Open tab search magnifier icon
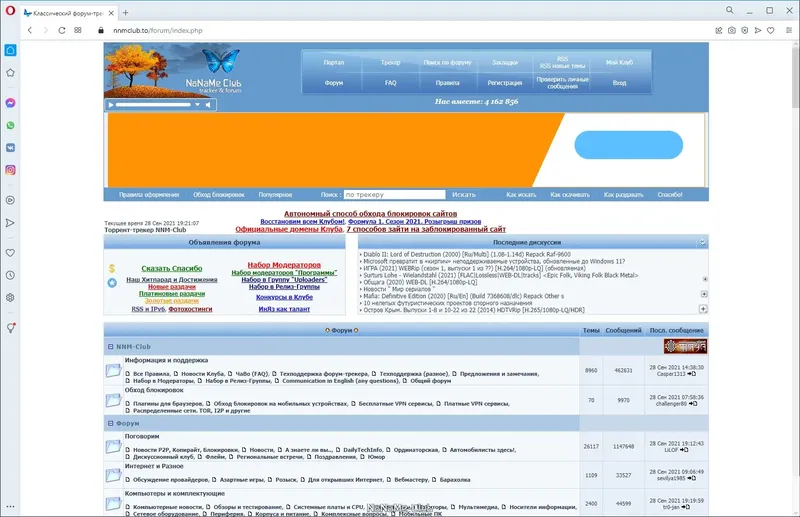The image size is (800, 517). coord(730,10)
